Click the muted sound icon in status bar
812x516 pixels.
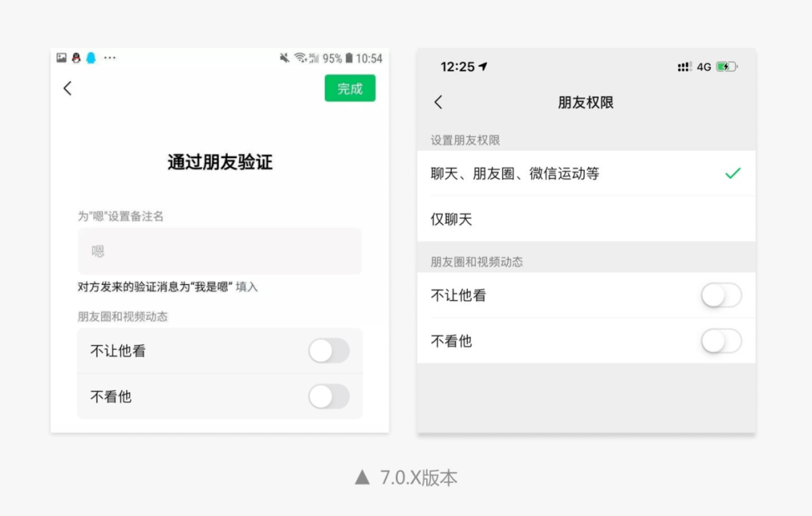[x=283, y=57]
